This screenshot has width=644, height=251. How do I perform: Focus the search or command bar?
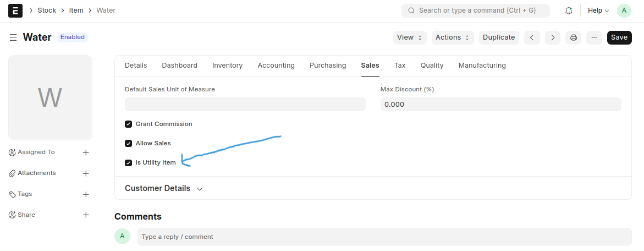pyautogui.click(x=476, y=10)
